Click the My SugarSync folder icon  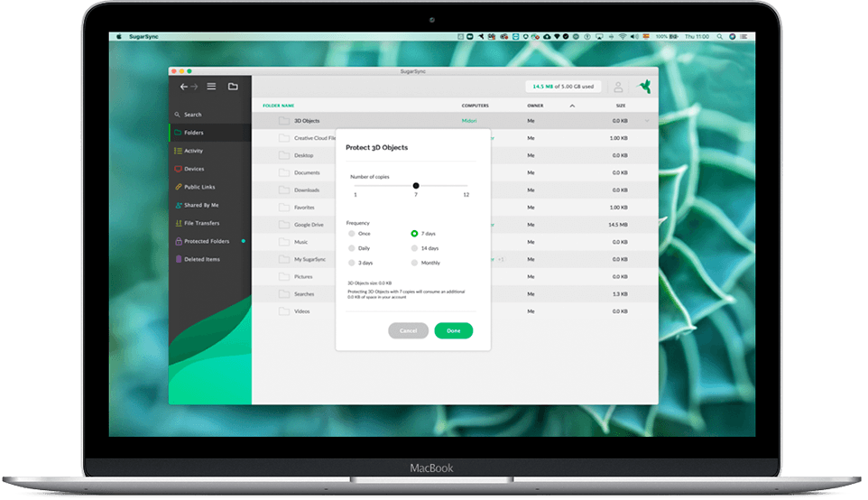pyautogui.click(x=284, y=259)
